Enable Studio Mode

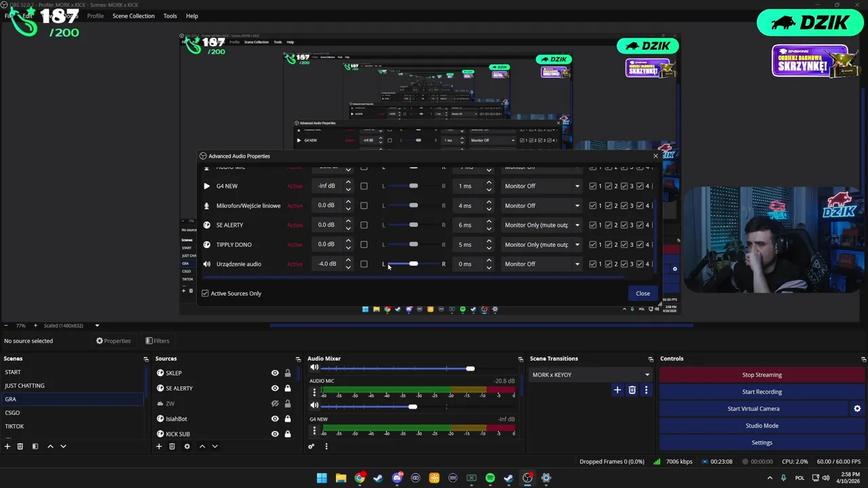pyautogui.click(x=762, y=426)
